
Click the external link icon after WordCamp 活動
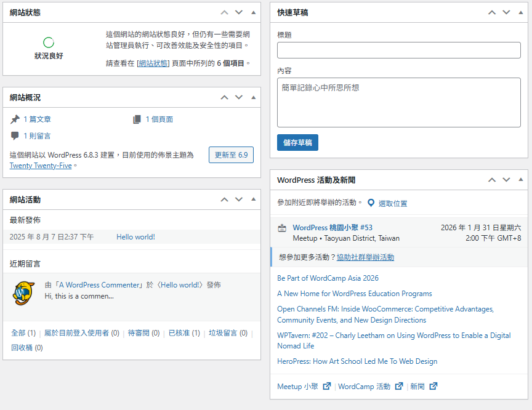tap(399, 386)
